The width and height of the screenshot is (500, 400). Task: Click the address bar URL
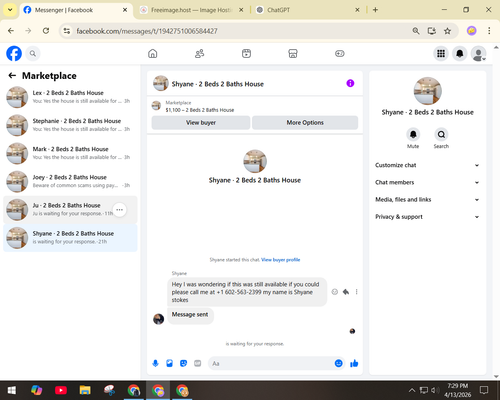(147, 31)
